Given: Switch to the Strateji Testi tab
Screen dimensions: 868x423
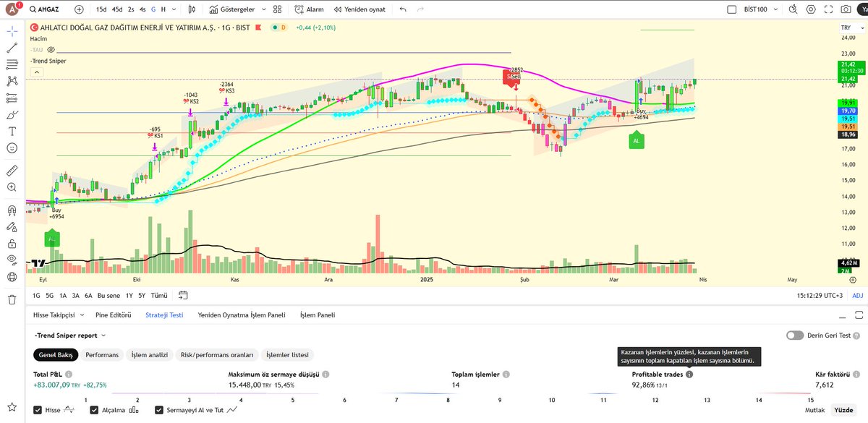Looking at the screenshot, I should coord(164,315).
